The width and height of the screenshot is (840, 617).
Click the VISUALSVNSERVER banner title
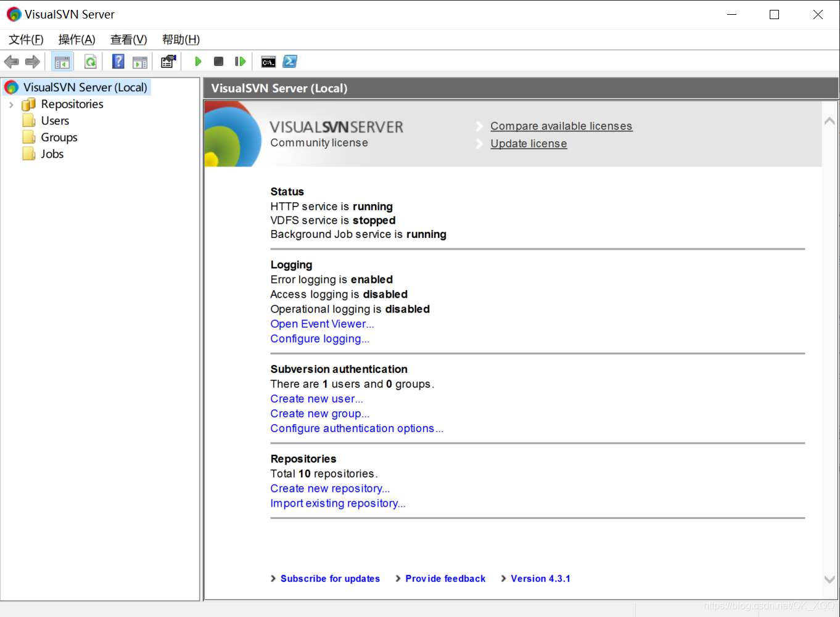coord(336,127)
